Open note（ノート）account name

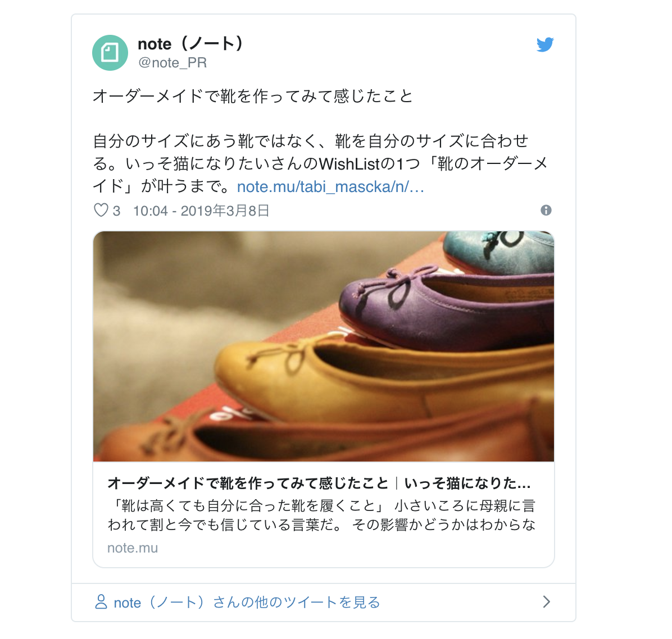click(190, 44)
